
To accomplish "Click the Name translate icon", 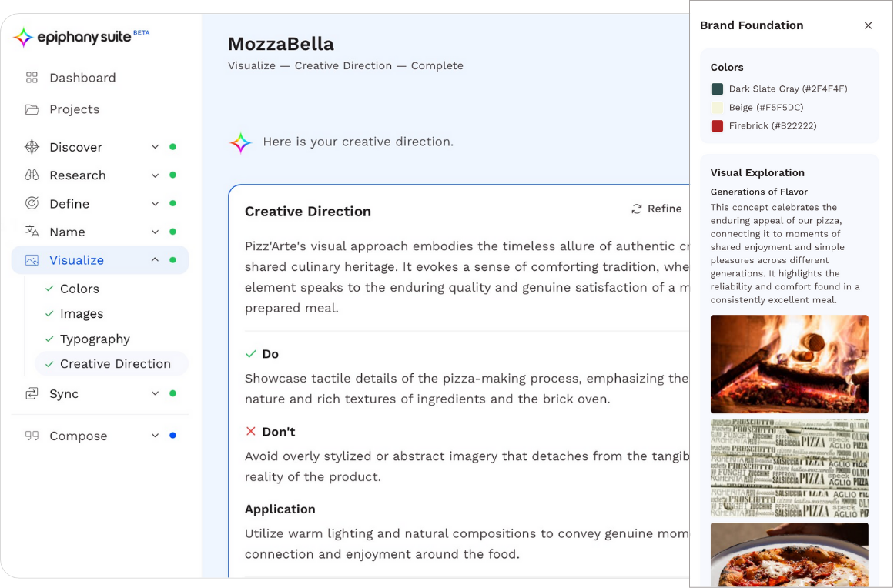I will pos(32,232).
